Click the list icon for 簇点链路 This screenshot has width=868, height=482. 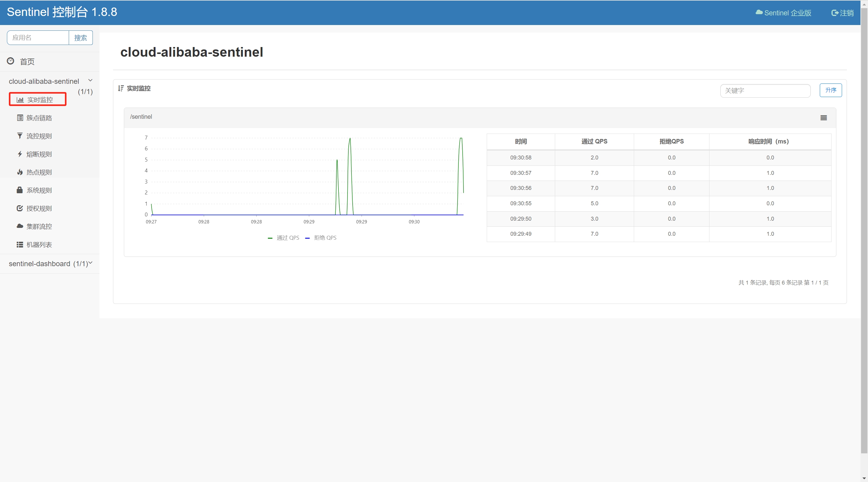[x=20, y=118]
